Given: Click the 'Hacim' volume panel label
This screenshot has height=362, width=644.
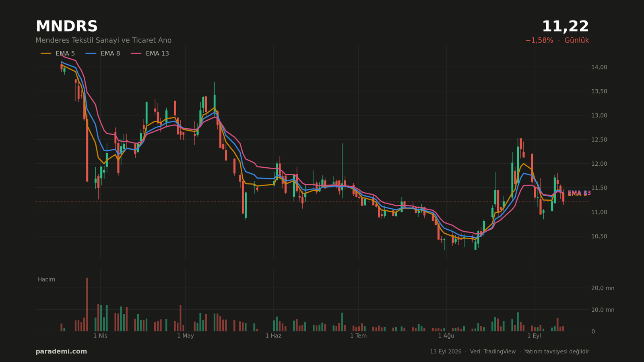Looking at the screenshot, I should click(46, 280).
